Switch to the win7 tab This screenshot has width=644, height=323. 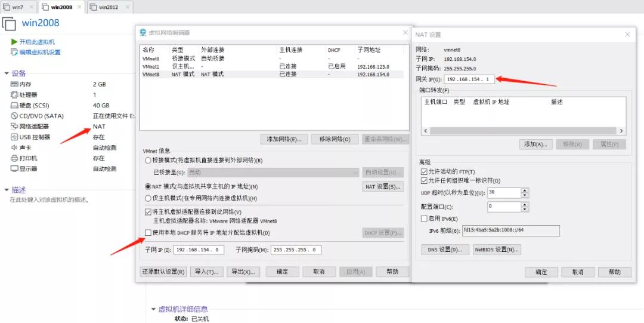pyautogui.click(x=18, y=7)
